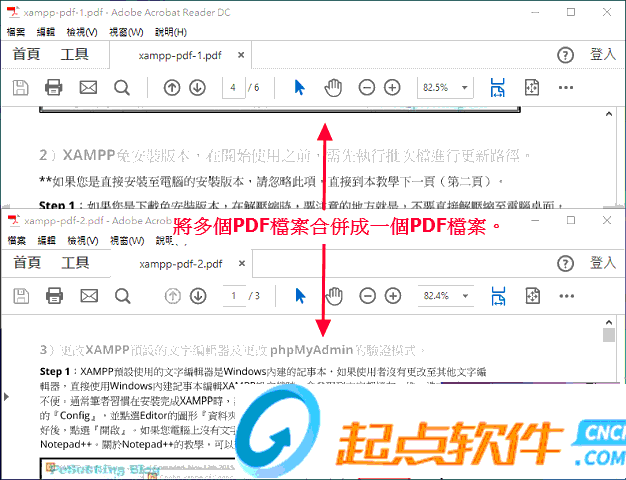Help question icon in xampp-pdf-1.pdf window
The width and height of the screenshot is (626, 480).
(x=565, y=55)
